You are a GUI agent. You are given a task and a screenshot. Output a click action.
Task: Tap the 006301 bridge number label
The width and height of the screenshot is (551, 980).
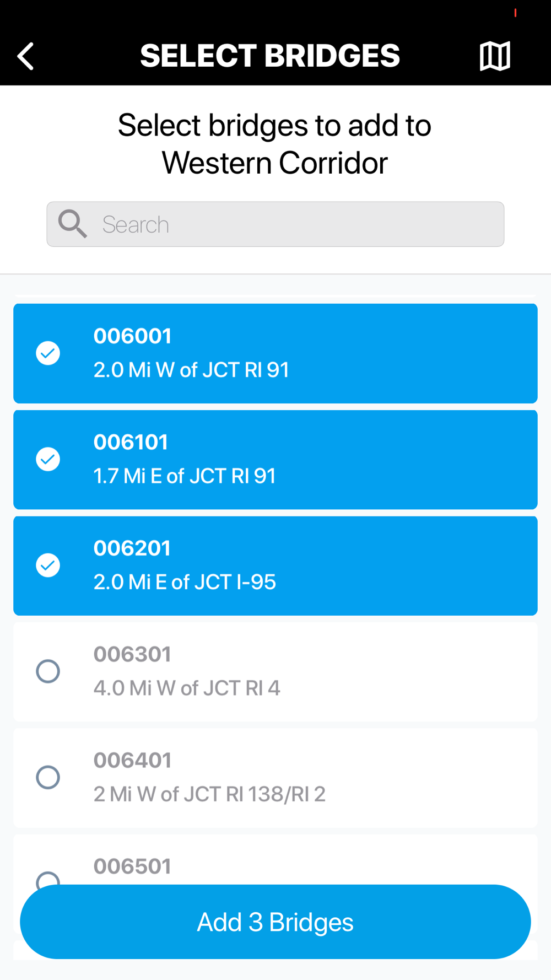pos(132,654)
